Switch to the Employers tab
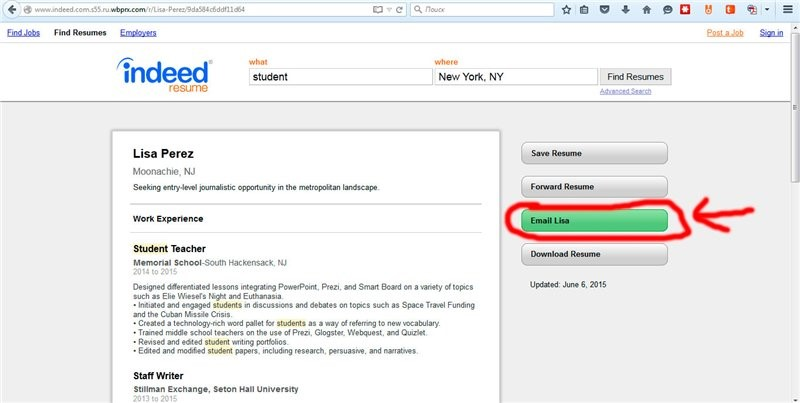The image size is (800, 403). tap(138, 33)
